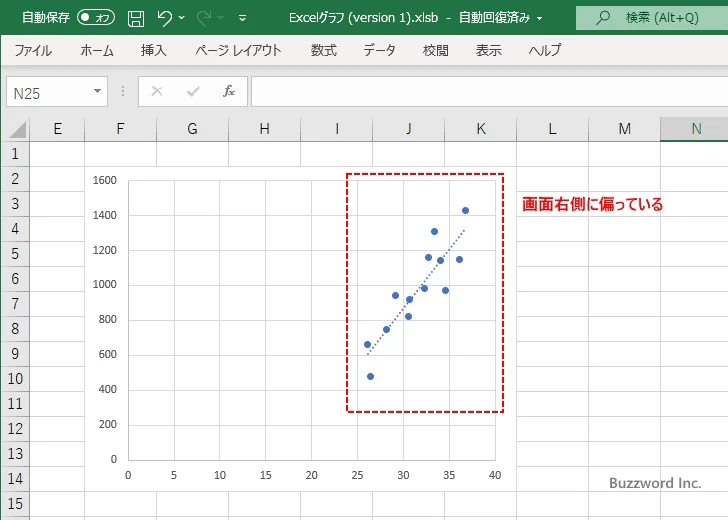Image resolution: width=728 pixels, height=520 pixels.
Task: Click the formula bar Enter checkmark icon
Action: tap(192, 92)
